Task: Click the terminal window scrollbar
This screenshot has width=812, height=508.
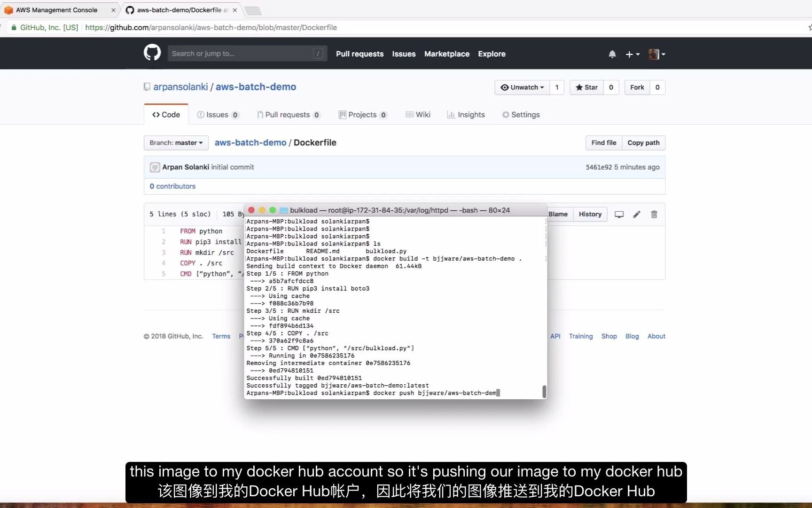Action: pos(544,391)
